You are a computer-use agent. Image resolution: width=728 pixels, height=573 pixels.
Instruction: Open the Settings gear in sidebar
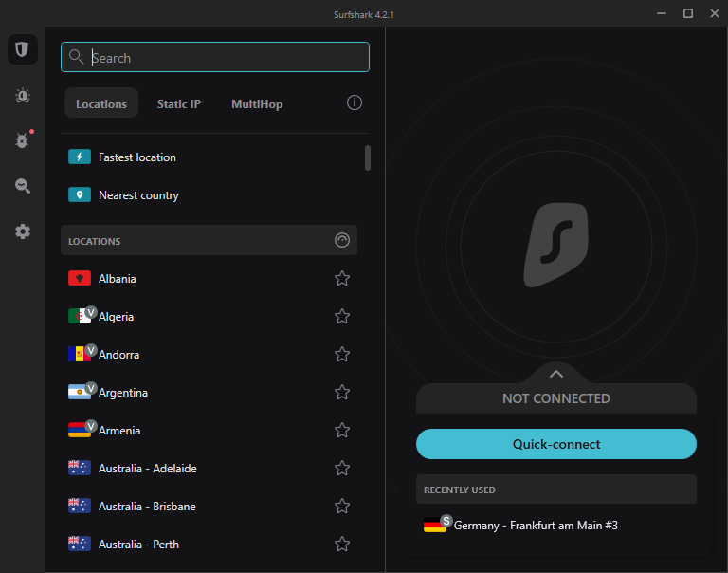point(23,231)
